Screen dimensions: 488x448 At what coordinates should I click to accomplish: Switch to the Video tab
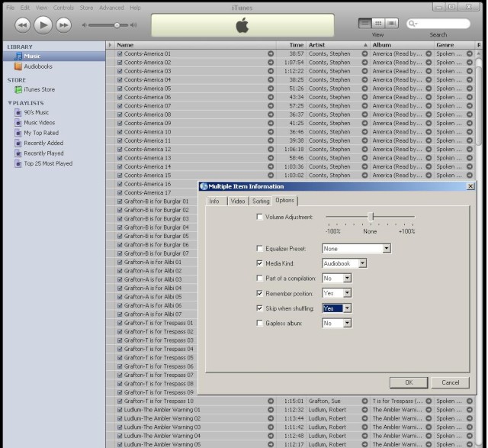[x=238, y=201]
